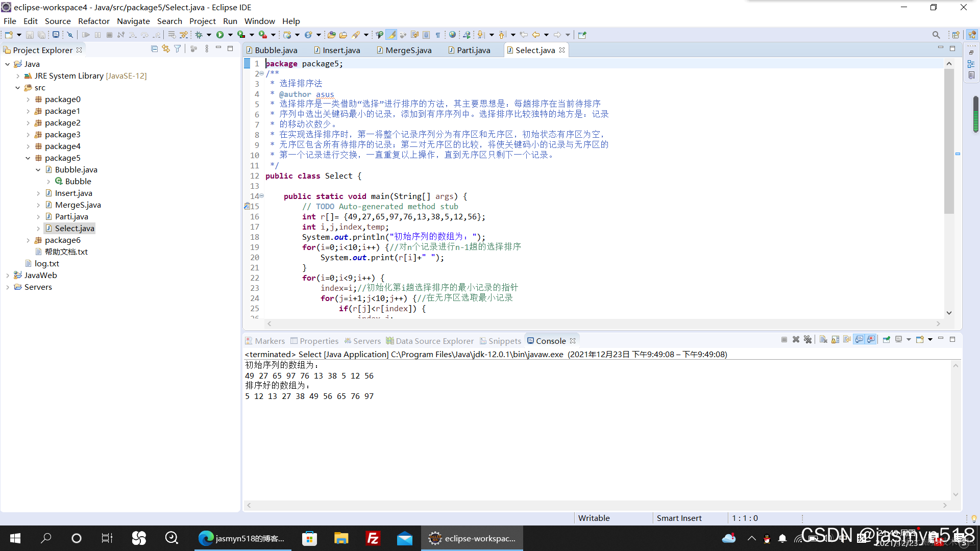Click Open Console icon

tap(920, 340)
